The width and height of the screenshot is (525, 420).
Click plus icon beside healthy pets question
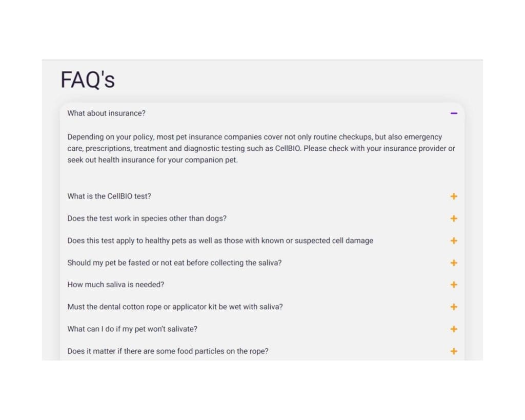tap(454, 241)
